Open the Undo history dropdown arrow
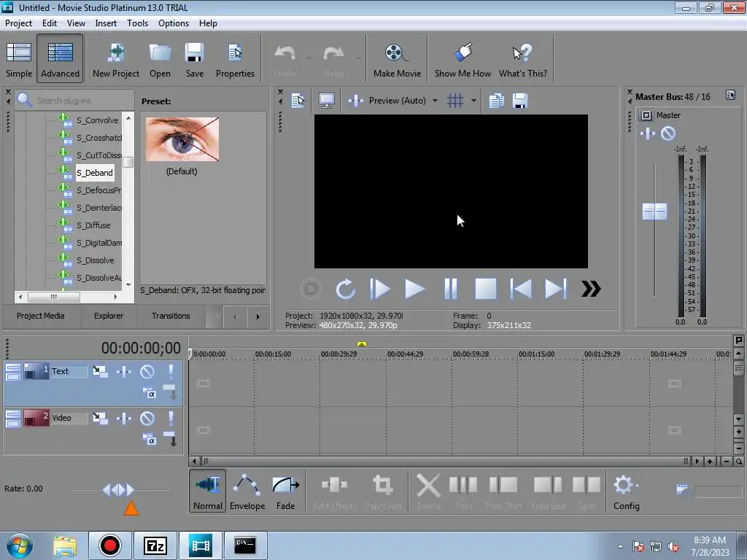Viewport: 747px width, 560px height. (x=309, y=58)
